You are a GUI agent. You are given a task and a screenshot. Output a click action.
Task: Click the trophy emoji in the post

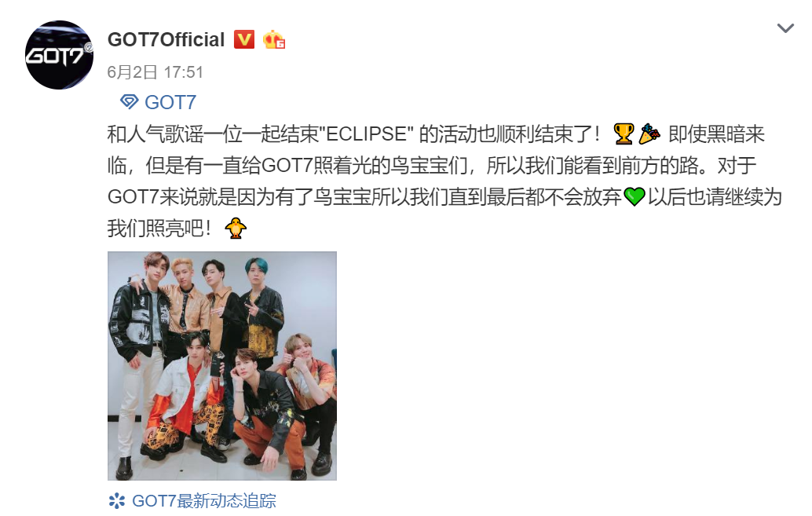(624, 134)
